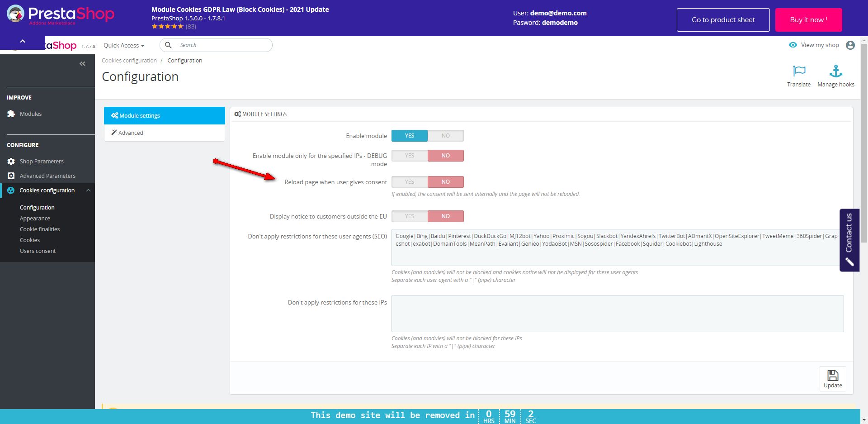Click the cogs icon on Module settings tab
Image resolution: width=868 pixels, height=424 pixels.
click(x=115, y=115)
